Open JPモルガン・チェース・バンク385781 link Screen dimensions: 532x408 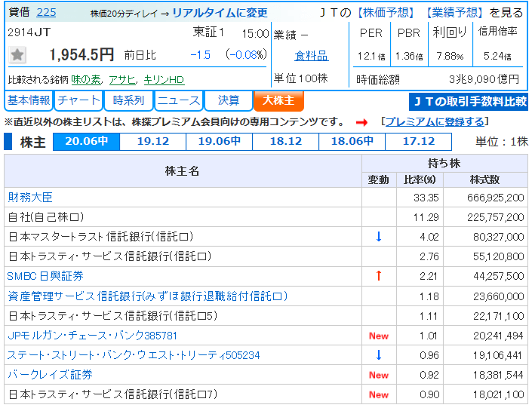pyautogui.click(x=92, y=336)
